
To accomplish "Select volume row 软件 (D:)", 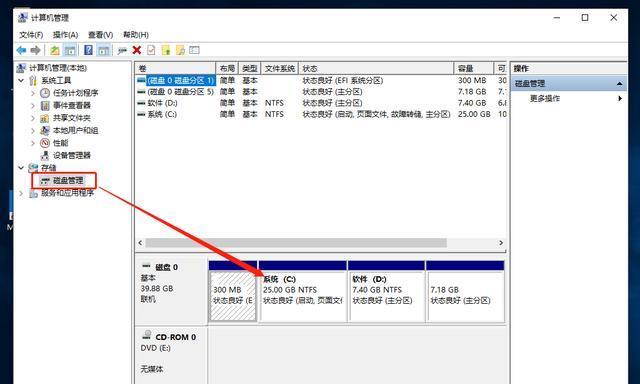I will click(321, 103).
